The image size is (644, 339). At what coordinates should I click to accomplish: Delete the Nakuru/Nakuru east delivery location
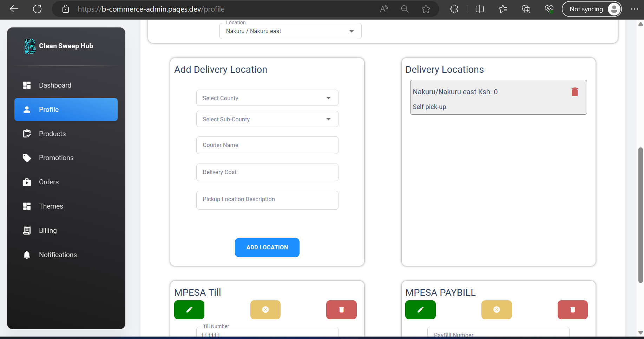575,91
